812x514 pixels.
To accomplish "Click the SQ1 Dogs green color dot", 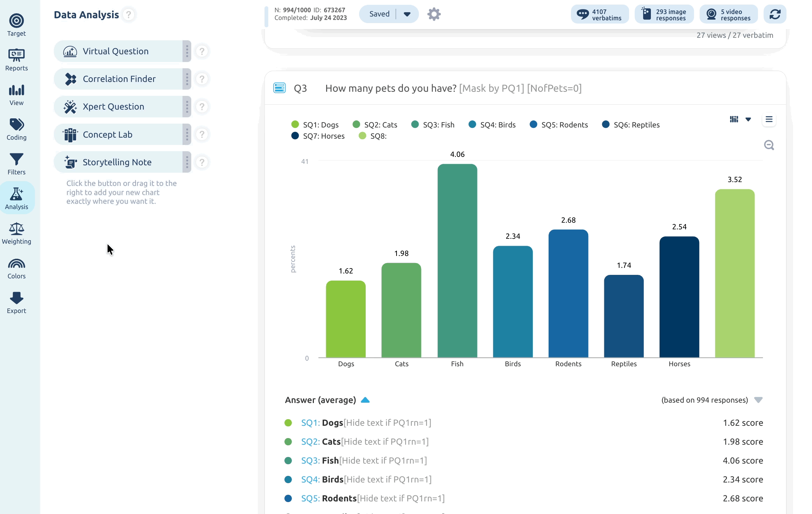I will (288, 423).
